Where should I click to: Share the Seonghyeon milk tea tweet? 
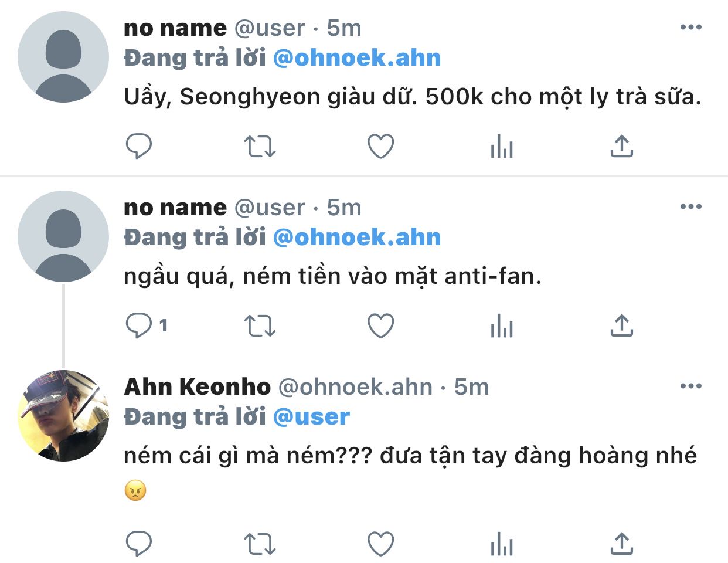621,147
